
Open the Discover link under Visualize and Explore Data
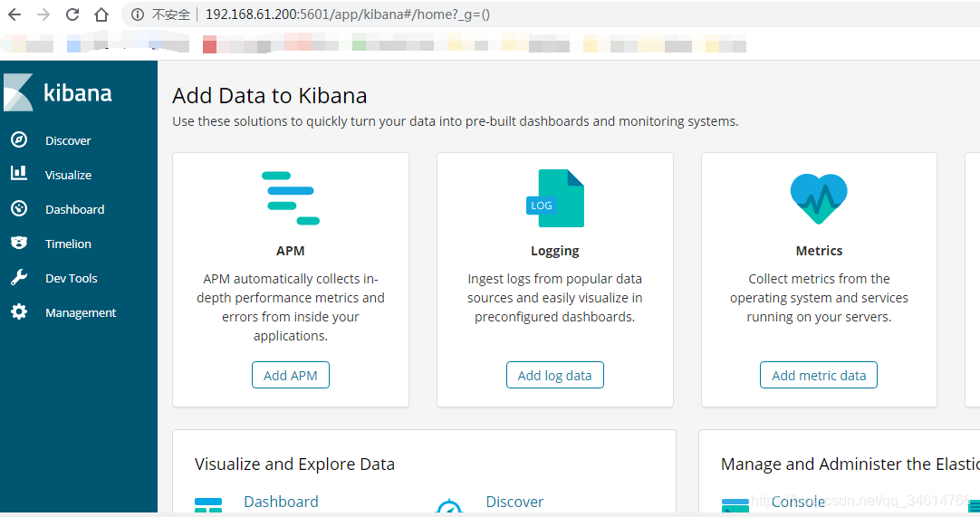point(515,502)
